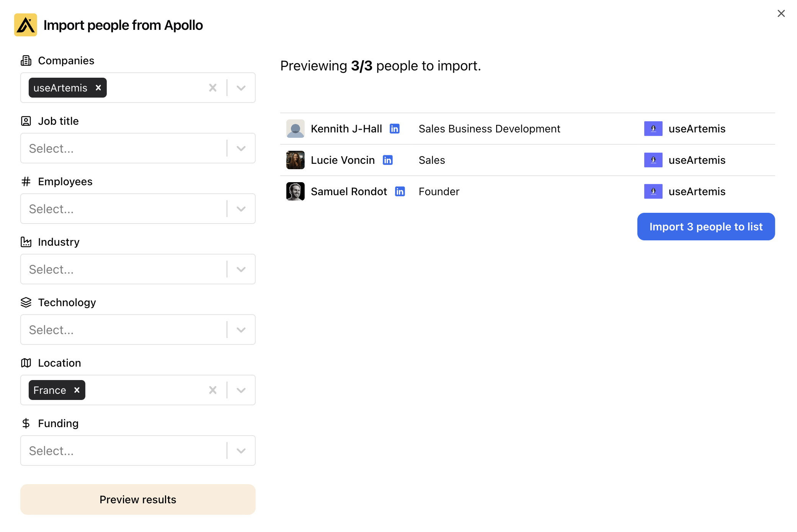Click Samuel Rondot's profile photo

pyautogui.click(x=296, y=191)
